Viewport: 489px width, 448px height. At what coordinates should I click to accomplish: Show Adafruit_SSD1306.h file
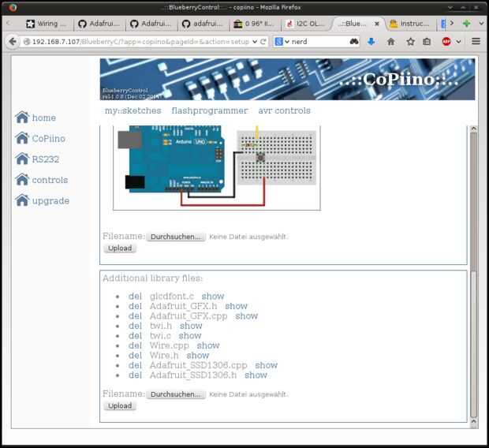(256, 375)
